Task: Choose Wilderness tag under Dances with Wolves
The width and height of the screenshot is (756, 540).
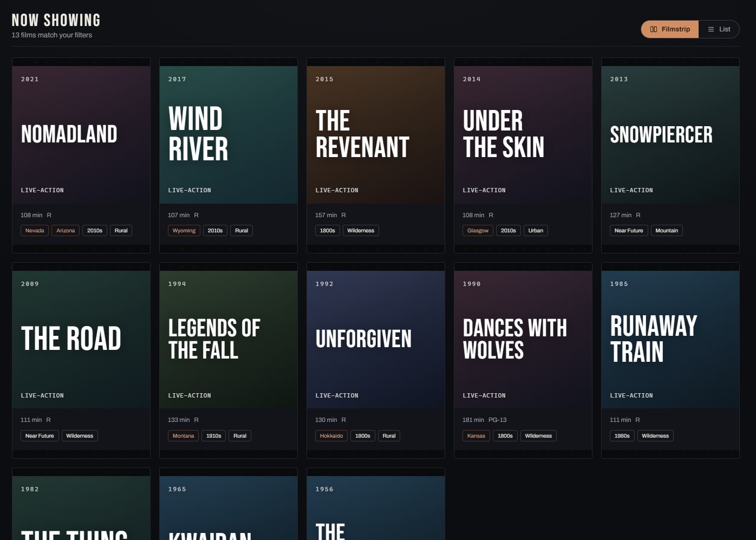Action: pos(538,436)
